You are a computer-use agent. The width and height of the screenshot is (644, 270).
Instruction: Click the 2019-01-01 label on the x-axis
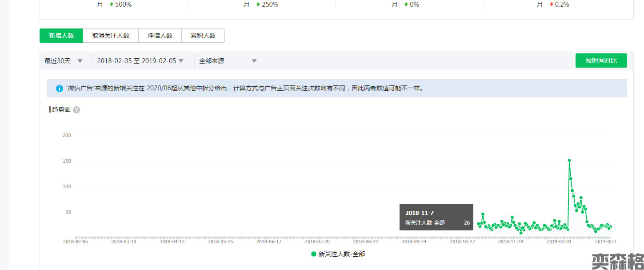point(559,242)
